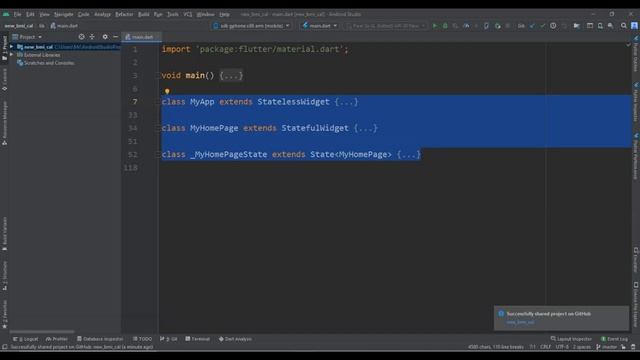Screen dimensions: 640x360
Task: Click new_bmi_cal breadcrumb in navigation bar
Action: 19,26
